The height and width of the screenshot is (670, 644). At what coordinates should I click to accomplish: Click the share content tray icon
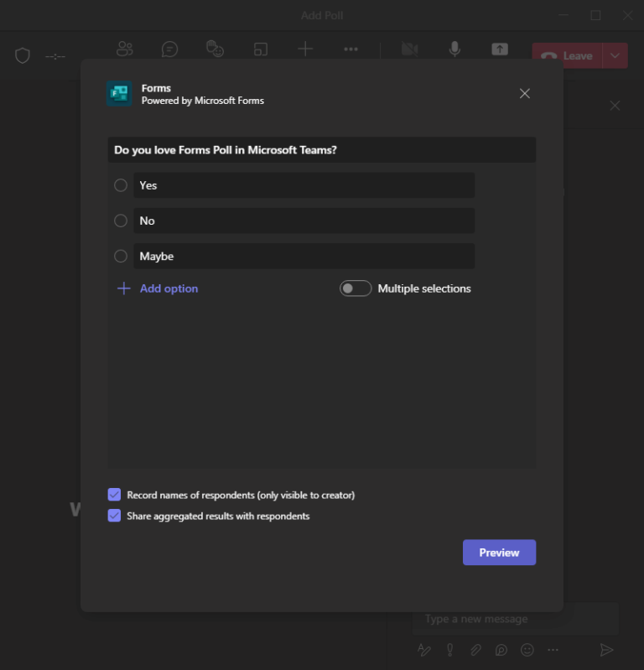click(500, 49)
